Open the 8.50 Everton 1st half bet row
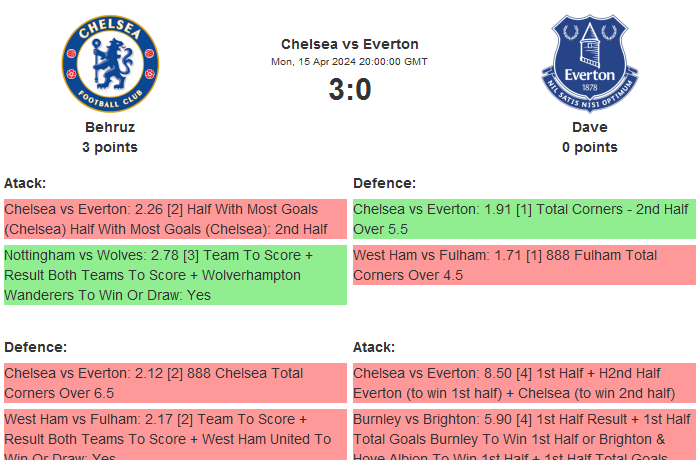The image size is (700, 460). 524,383
